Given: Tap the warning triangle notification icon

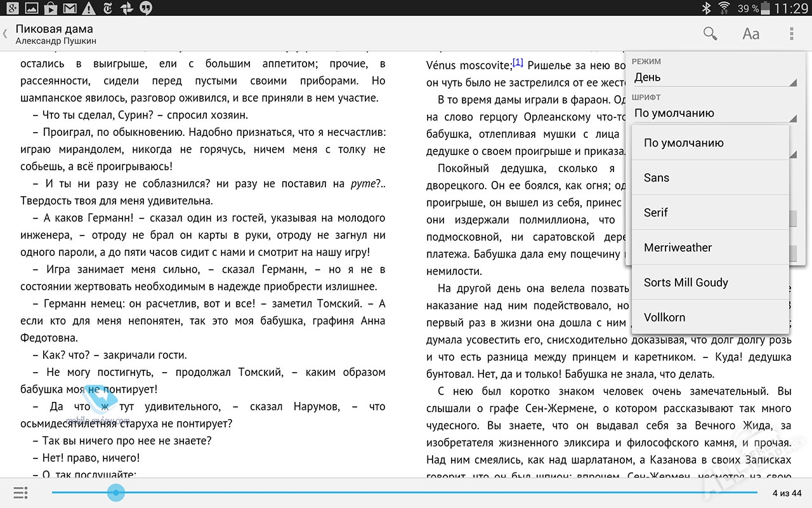Looking at the screenshot, I should tap(89, 8).
